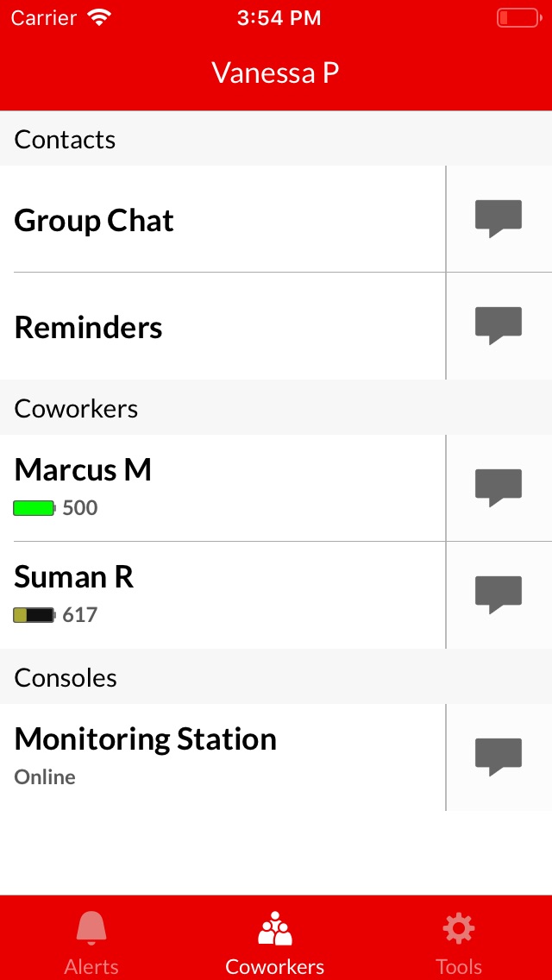Viewport: 552px width, 980px height.
Task: Click the device battery icon in status bar
Action: (x=519, y=17)
